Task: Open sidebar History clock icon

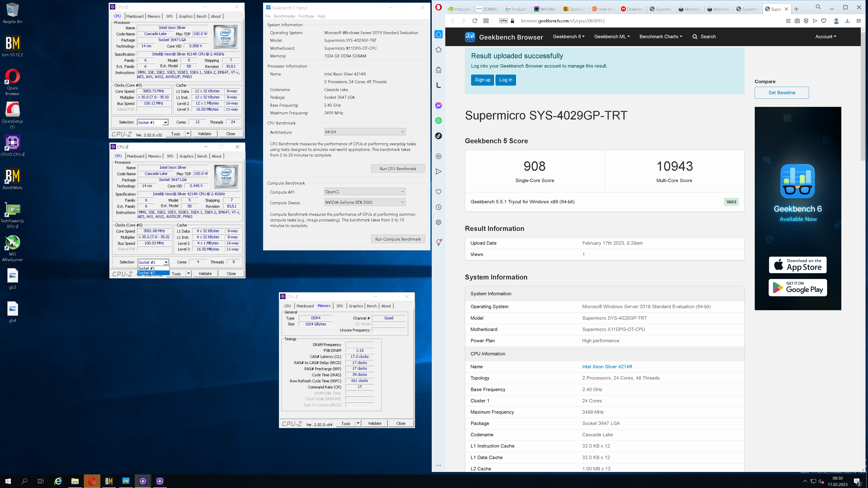Action: click(438, 207)
